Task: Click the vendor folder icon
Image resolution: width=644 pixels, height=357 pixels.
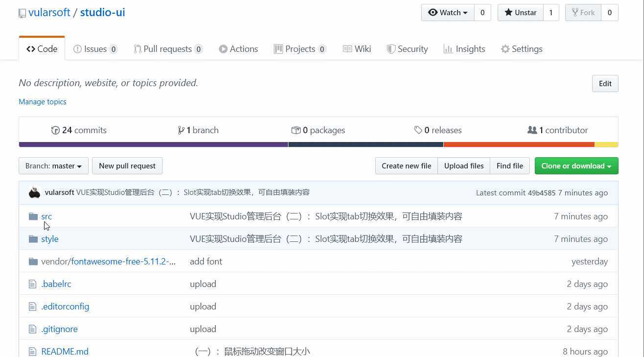Action: coord(33,262)
